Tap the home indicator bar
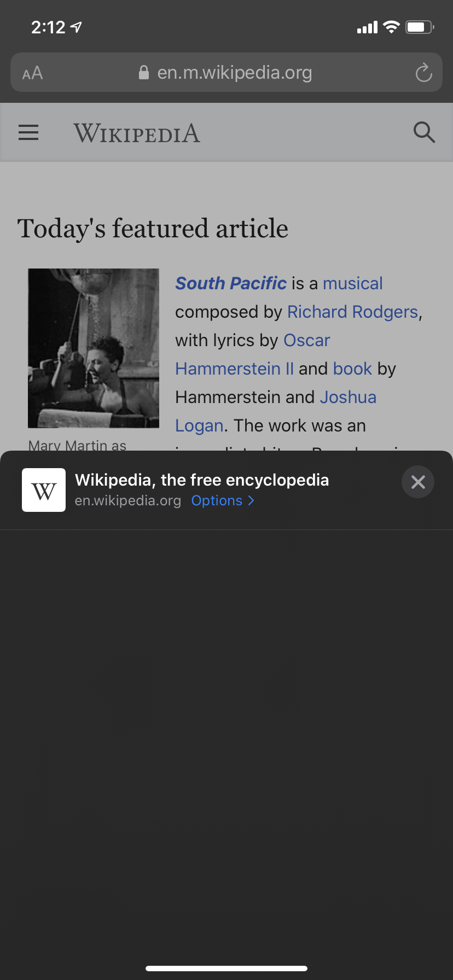The height and width of the screenshot is (980, 453). tap(226, 969)
